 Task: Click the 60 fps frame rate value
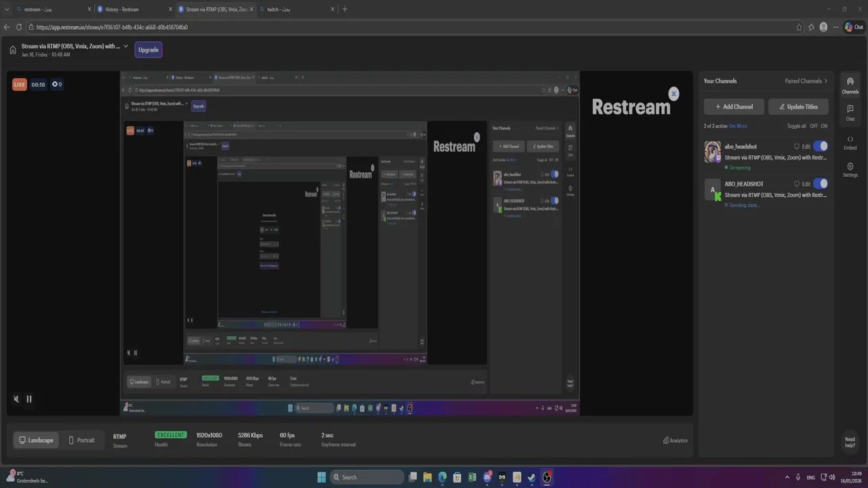(287, 435)
